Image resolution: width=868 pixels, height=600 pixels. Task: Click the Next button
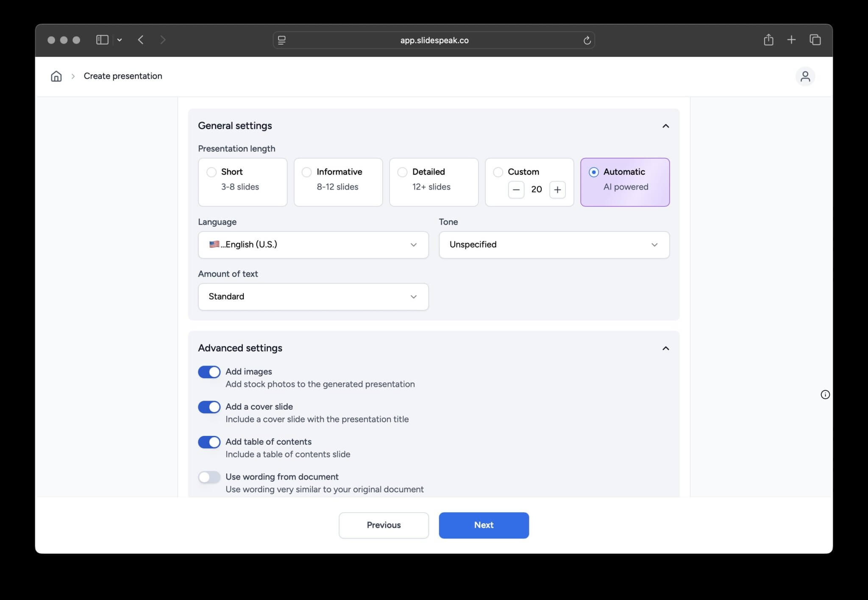click(x=484, y=525)
